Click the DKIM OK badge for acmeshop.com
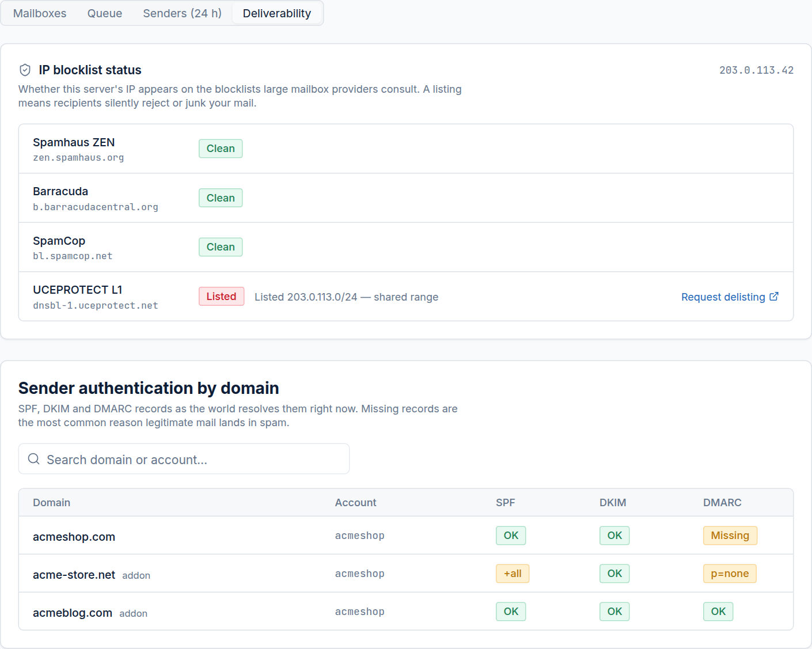Screen dimensions: 812x649 [x=614, y=536]
